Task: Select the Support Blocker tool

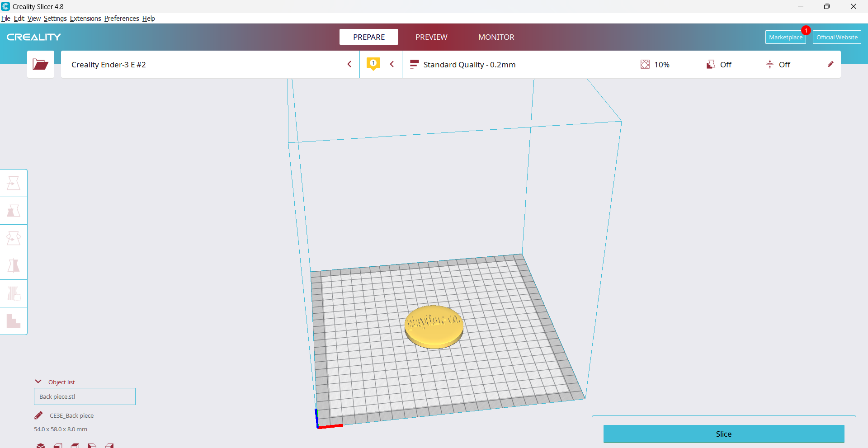Action: 14,321
